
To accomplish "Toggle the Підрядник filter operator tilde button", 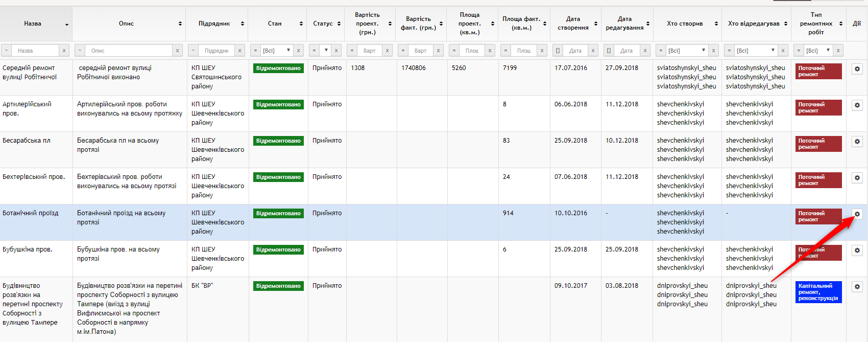I will click(x=193, y=51).
